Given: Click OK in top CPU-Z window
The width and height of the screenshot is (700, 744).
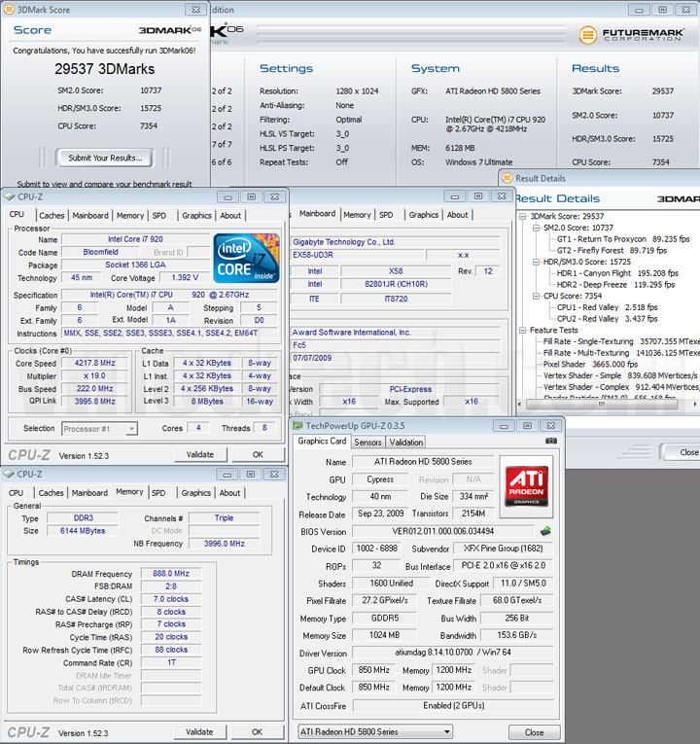Looking at the screenshot, I should 258,454.
